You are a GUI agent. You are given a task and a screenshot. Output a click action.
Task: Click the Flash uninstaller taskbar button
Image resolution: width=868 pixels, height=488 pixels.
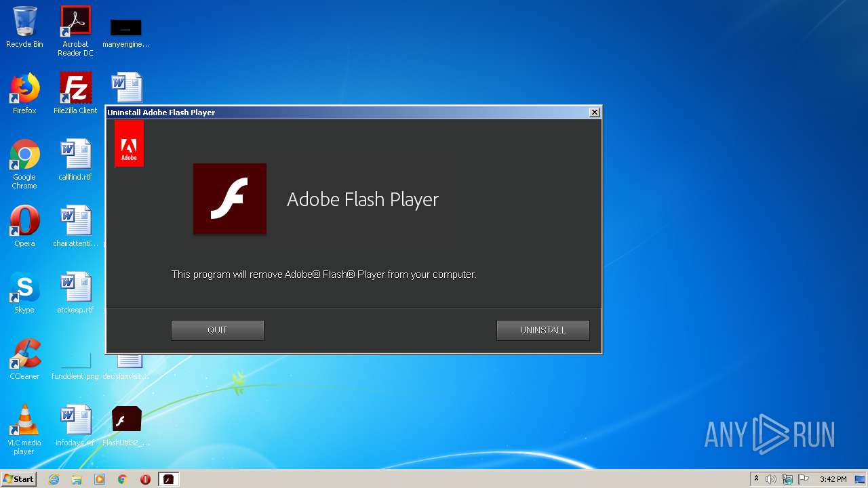[x=168, y=479]
